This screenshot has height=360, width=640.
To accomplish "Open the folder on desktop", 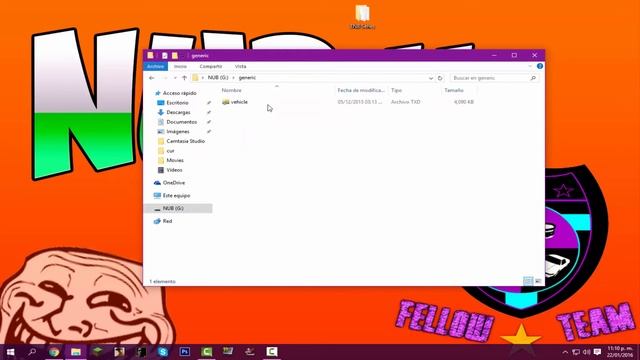I will point(362,17).
